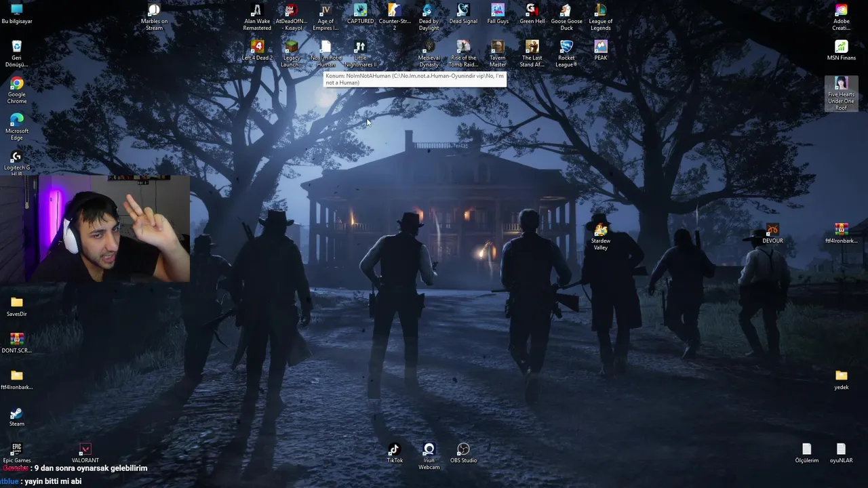Click the AtDeadOfNight Kısayol shortcut
This screenshot has height=488, width=868.
click(291, 17)
